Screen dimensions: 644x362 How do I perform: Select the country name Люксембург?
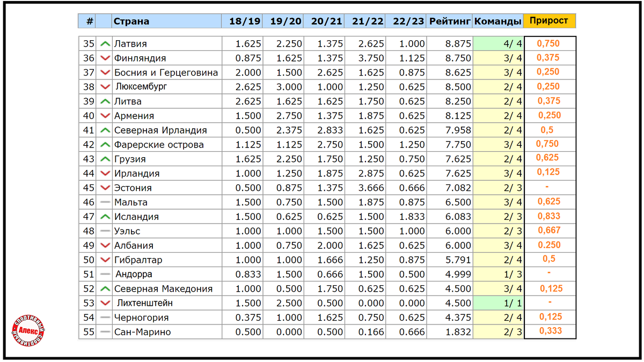click(141, 87)
